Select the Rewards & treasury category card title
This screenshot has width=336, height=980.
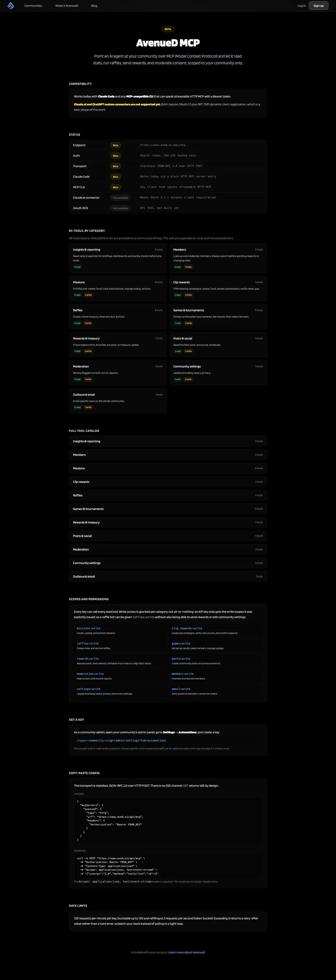pyautogui.click(x=86, y=339)
